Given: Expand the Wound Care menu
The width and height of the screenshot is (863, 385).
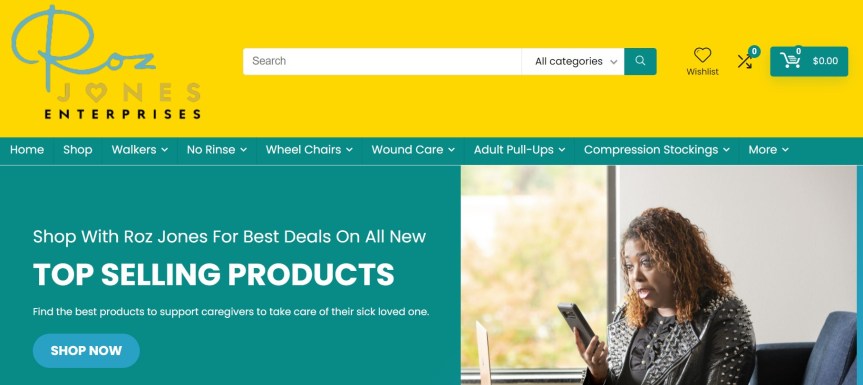Looking at the screenshot, I should pyautogui.click(x=413, y=150).
